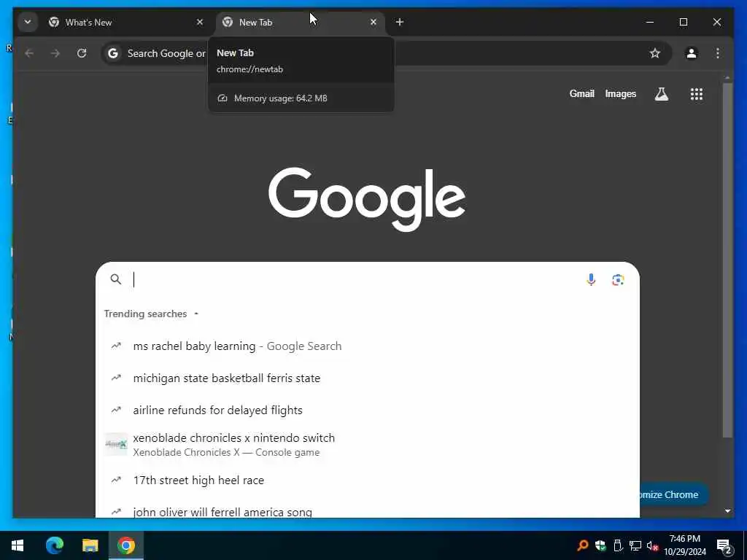The height and width of the screenshot is (560, 747).
Task: Search by image with Google Lens icon
Action: 618,279
